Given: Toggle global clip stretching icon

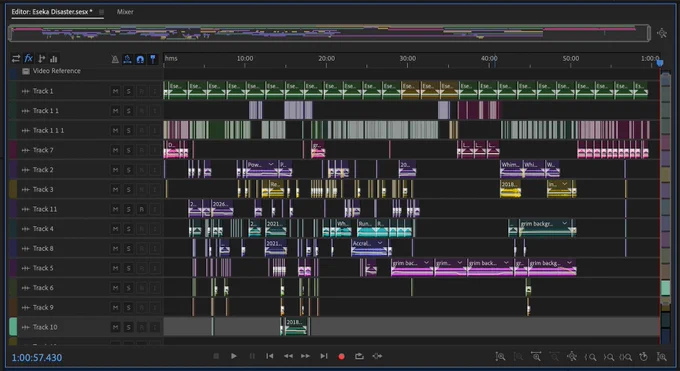Looking at the screenshot, I should 128,59.
